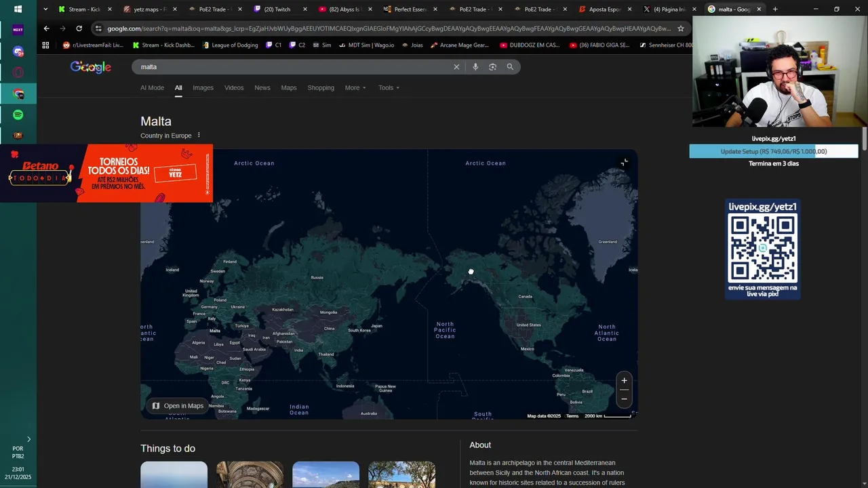This screenshot has height=488, width=868.
Task: Open Sim bookmark
Action: click(322, 45)
